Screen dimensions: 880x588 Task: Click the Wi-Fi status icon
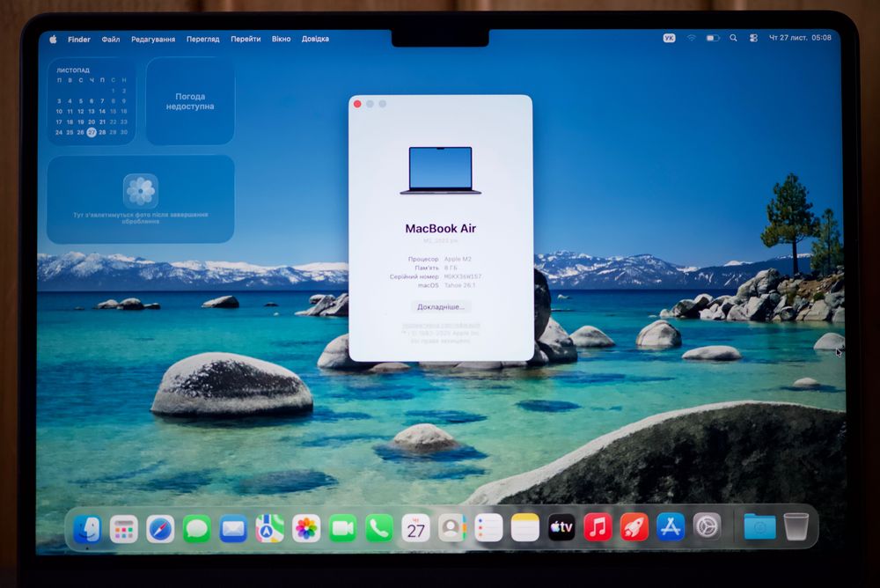tap(692, 38)
